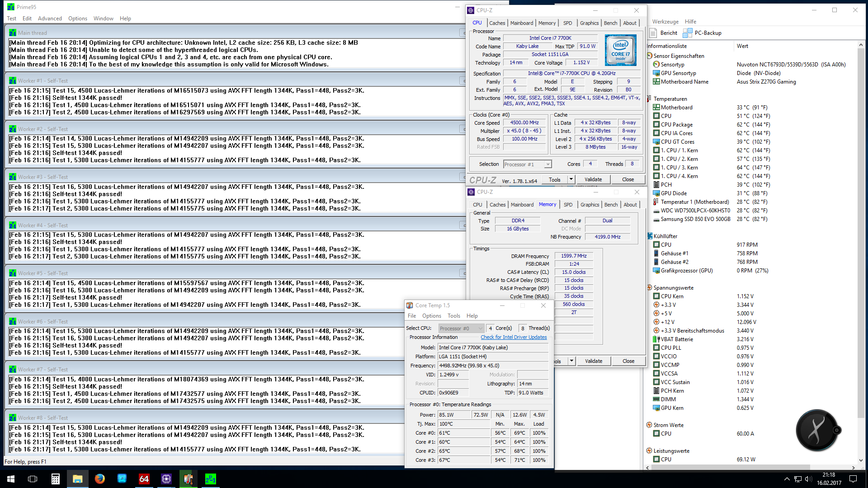Click the Firefox taskbar icon
Image resolution: width=868 pixels, height=488 pixels.
pos(99,479)
